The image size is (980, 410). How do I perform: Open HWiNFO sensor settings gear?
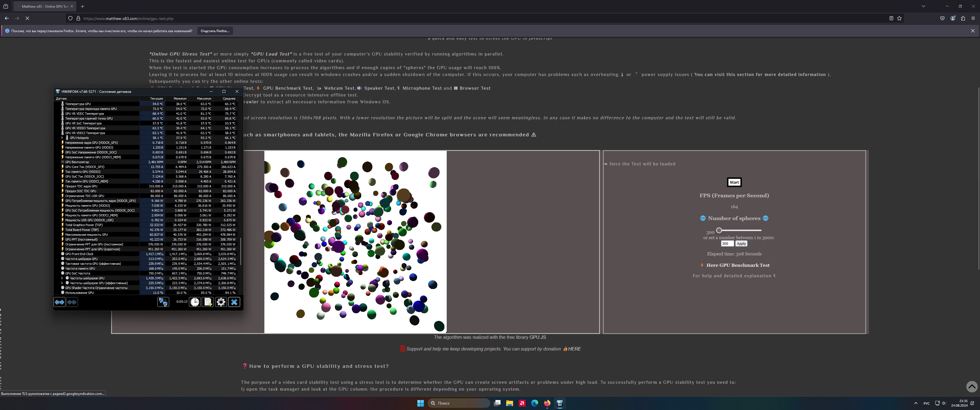[221, 302]
